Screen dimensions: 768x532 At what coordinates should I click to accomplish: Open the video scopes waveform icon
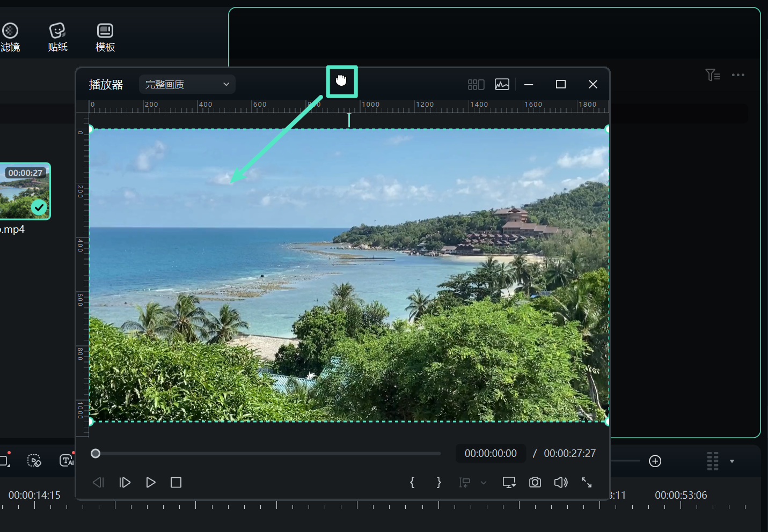[x=502, y=85]
